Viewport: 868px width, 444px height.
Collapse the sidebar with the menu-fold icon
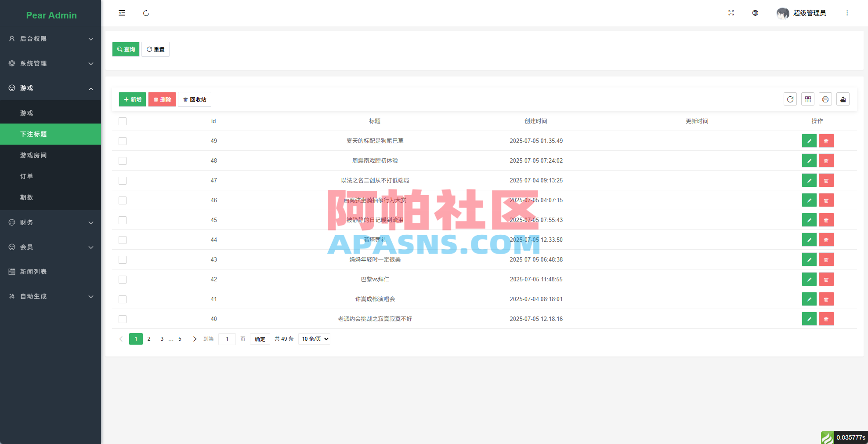(122, 13)
